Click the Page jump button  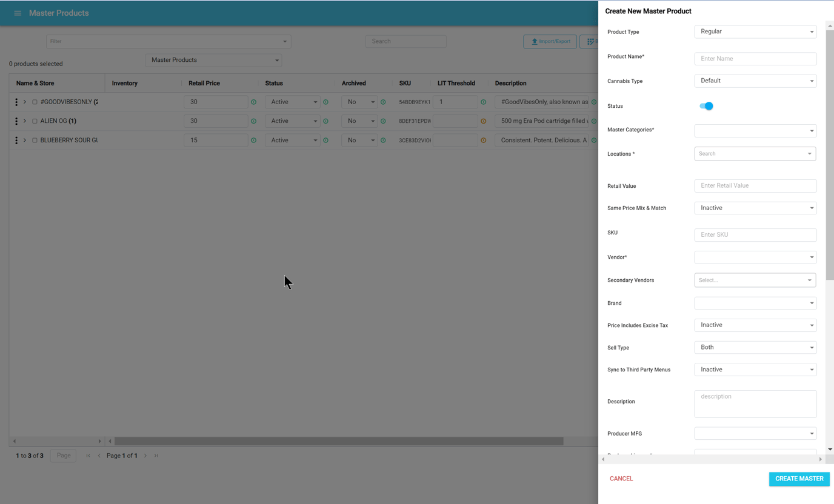pos(64,456)
